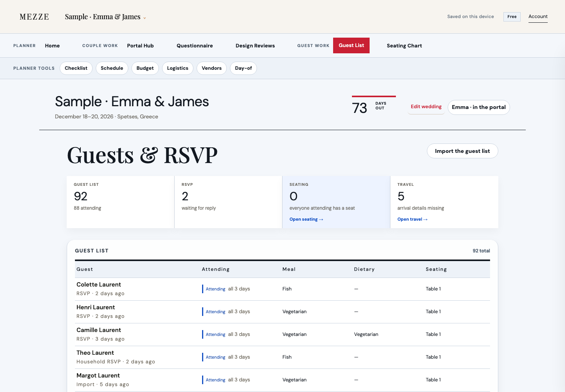Open the Checklist planner tool
This screenshot has height=392, width=565.
[76, 68]
